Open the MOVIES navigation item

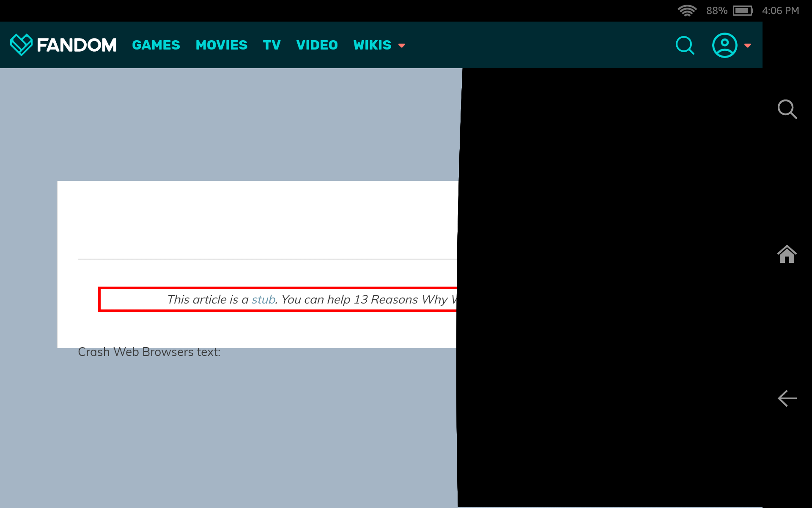(x=221, y=45)
